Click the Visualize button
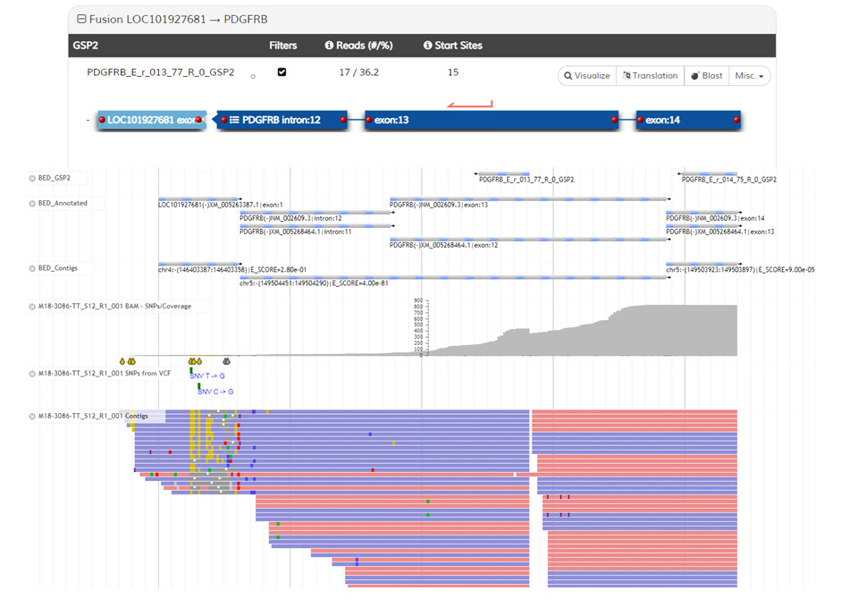 pos(587,76)
